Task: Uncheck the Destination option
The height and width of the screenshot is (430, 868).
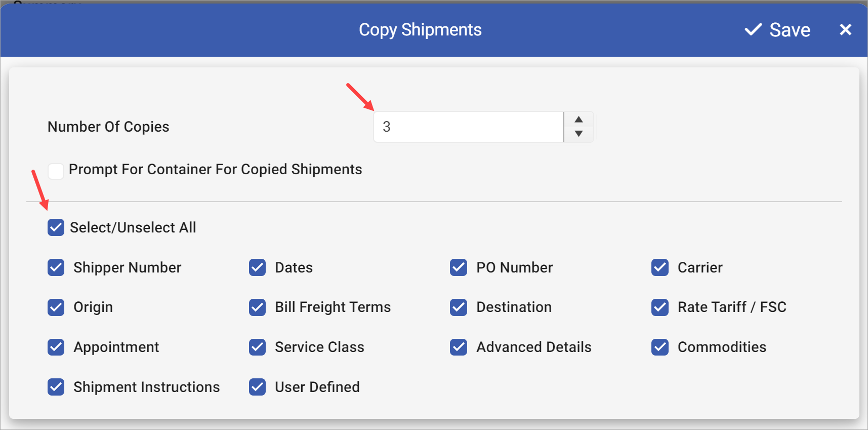Action: 458,307
